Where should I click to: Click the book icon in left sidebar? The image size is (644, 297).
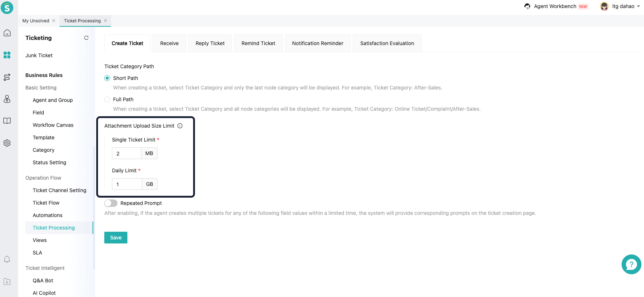click(7, 121)
